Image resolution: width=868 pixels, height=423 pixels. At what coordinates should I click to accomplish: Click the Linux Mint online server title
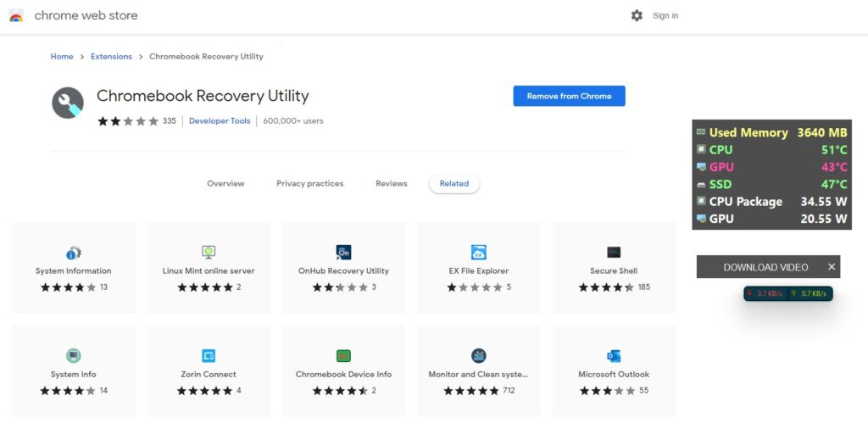click(x=209, y=270)
